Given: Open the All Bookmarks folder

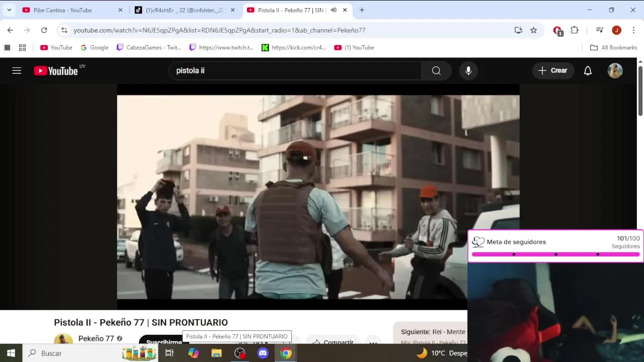Looking at the screenshot, I should [613, 48].
